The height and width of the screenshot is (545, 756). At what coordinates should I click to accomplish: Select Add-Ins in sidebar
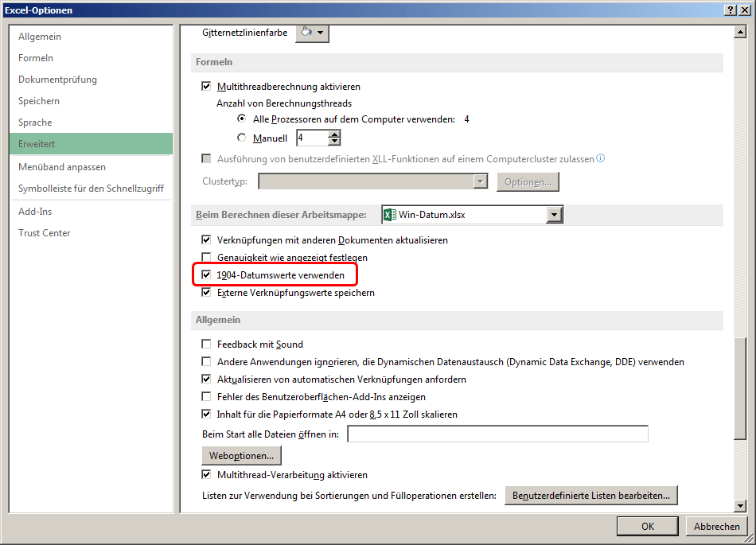[92, 212]
